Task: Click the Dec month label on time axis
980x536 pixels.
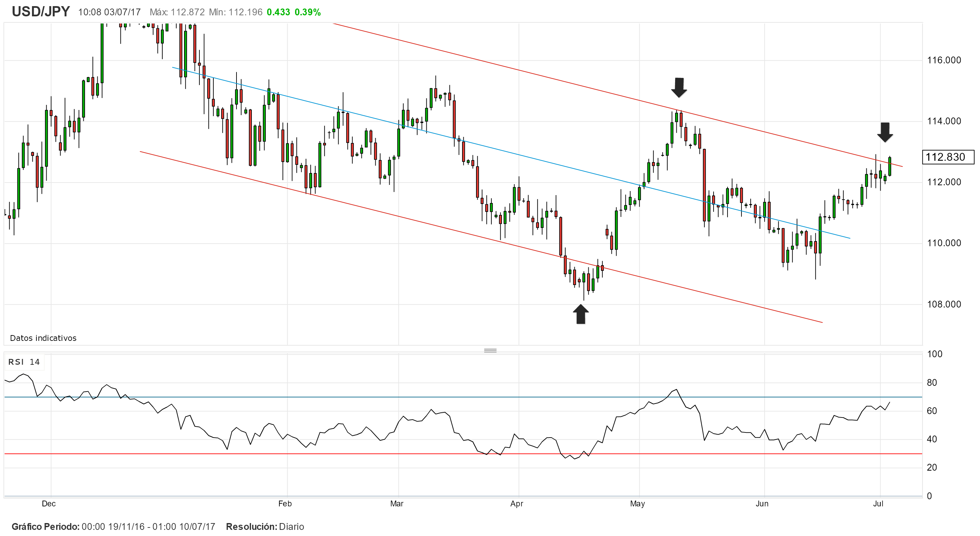Action: coord(49,504)
